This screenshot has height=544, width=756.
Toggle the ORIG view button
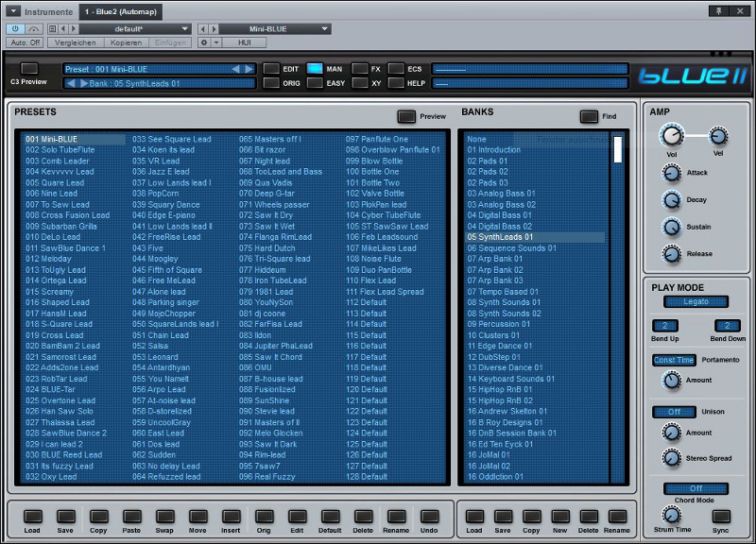(x=271, y=83)
